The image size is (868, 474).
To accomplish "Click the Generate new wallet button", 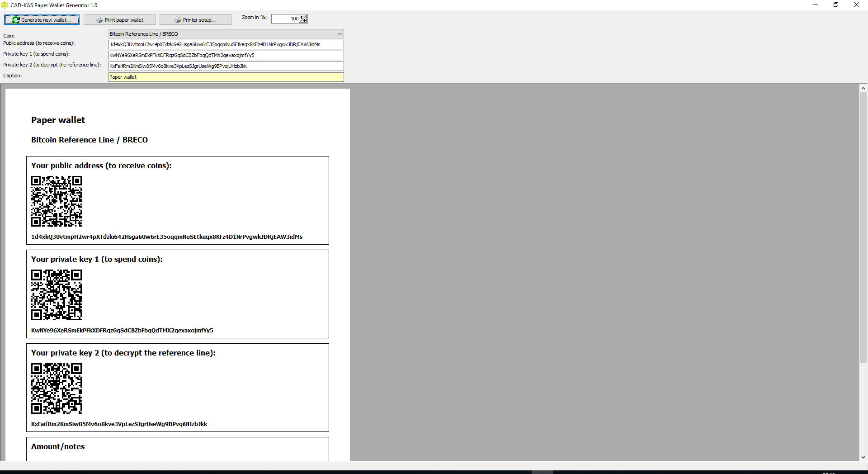I will [42, 20].
